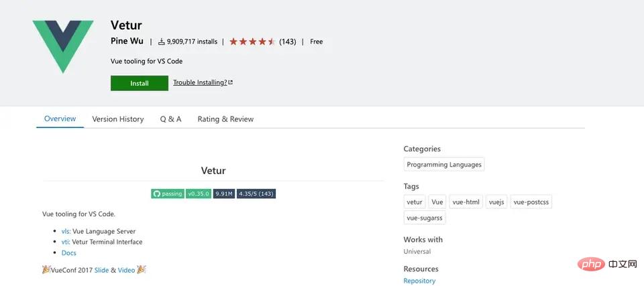The width and height of the screenshot is (644, 286).
Task: Click the Tags heading
Action: pos(411,186)
